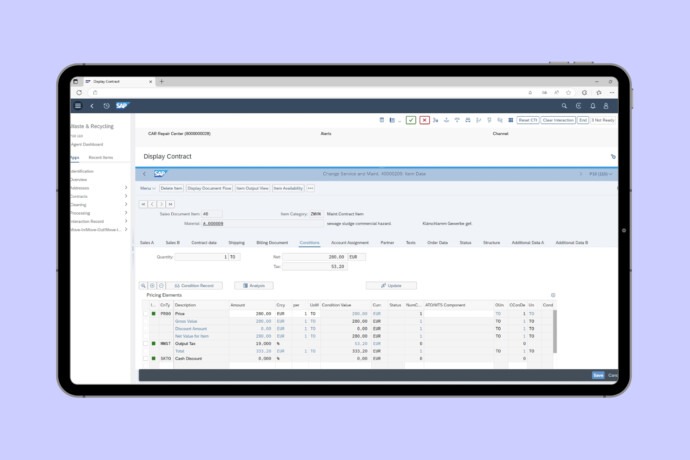This screenshot has width=690, height=460.
Task: Go to first item navigation arrow
Action: [143, 203]
